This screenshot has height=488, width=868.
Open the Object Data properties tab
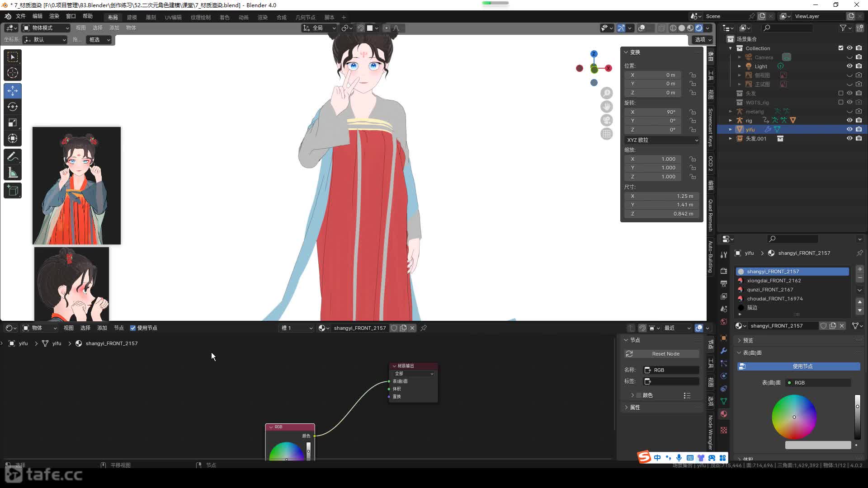pyautogui.click(x=724, y=401)
